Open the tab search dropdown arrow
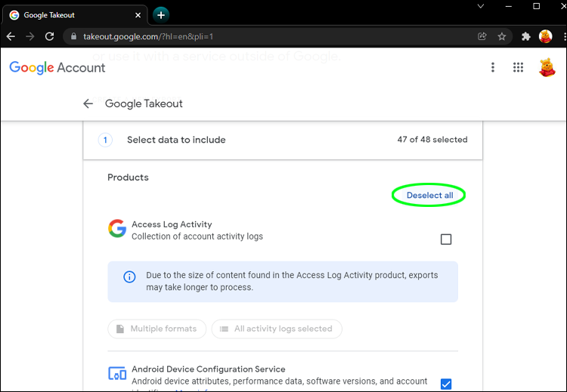567x392 pixels. 481,6
